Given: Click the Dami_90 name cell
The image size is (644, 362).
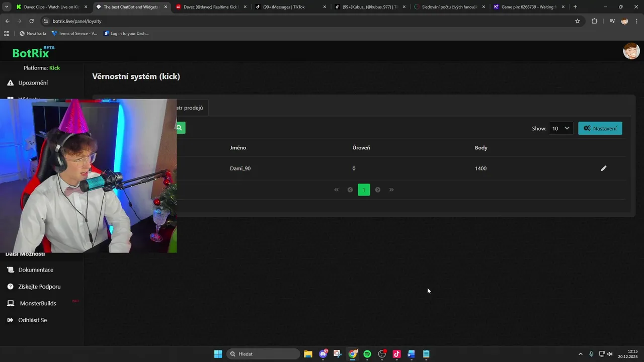Looking at the screenshot, I should pos(240,168).
